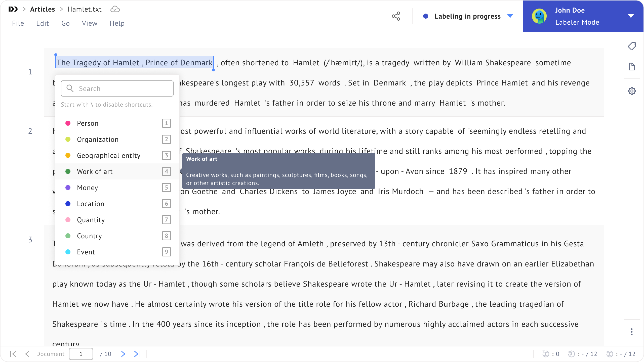Go to the next document arrow
The image size is (644, 362).
(x=123, y=354)
